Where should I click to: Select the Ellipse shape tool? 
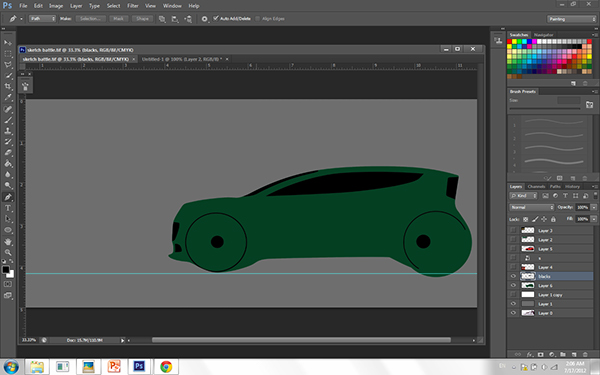[x=8, y=230]
